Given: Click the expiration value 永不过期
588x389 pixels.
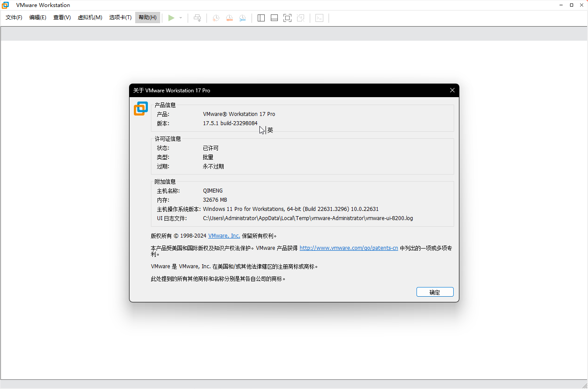Looking at the screenshot, I should (213, 167).
